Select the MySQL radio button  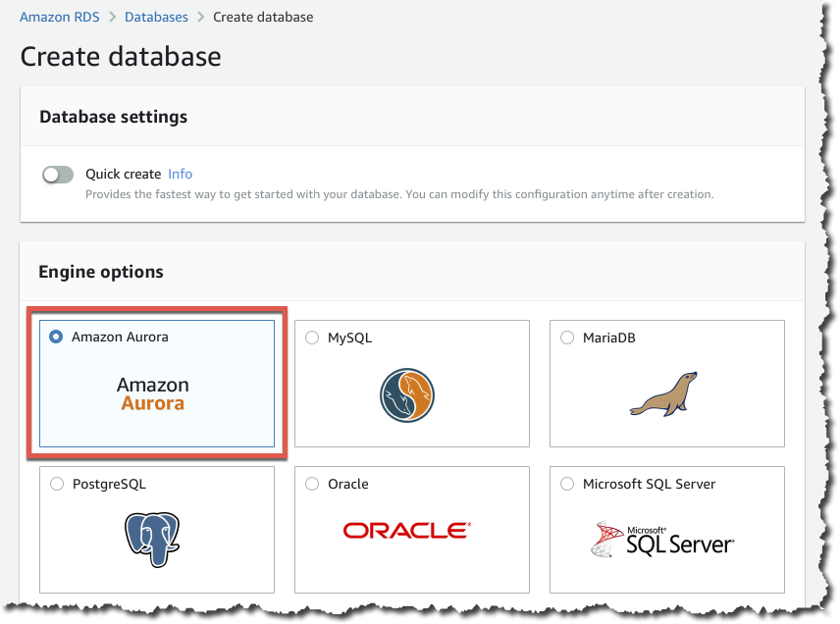coord(312,338)
